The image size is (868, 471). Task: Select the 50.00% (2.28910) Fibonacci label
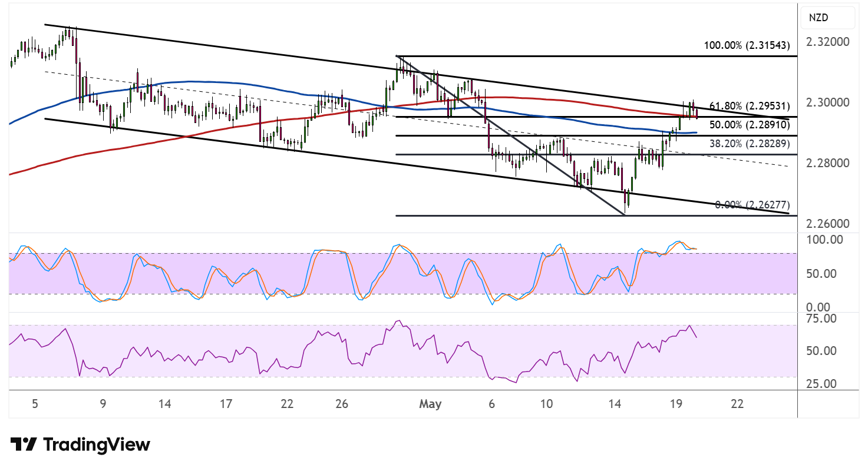point(749,125)
